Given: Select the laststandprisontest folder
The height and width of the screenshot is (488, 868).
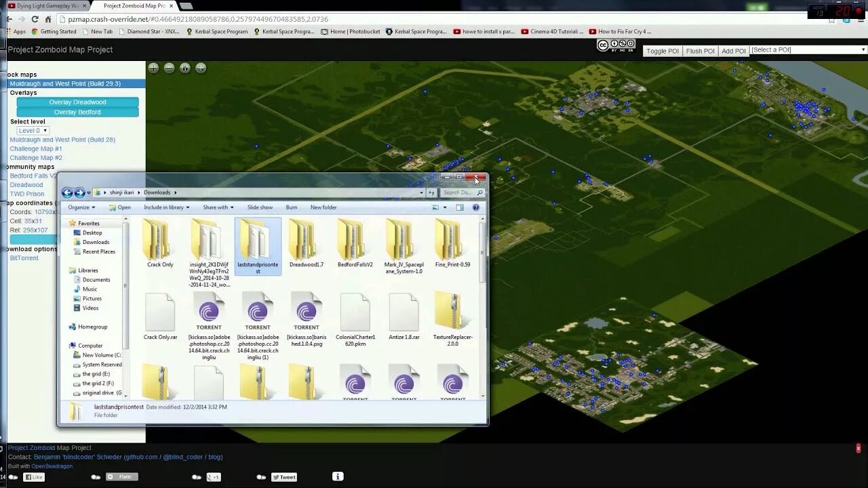Looking at the screenshot, I should coord(258,247).
